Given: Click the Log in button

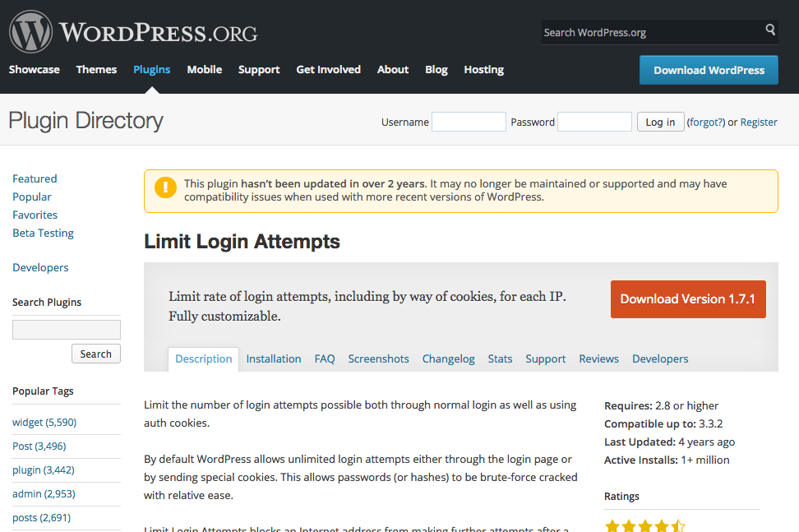Looking at the screenshot, I should (660, 122).
